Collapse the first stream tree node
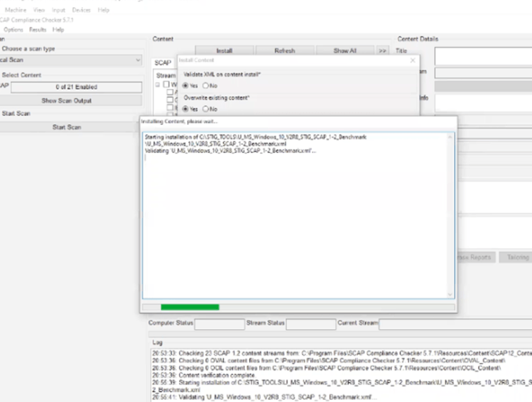Viewport: 532px width, 402px height. pyautogui.click(x=158, y=85)
